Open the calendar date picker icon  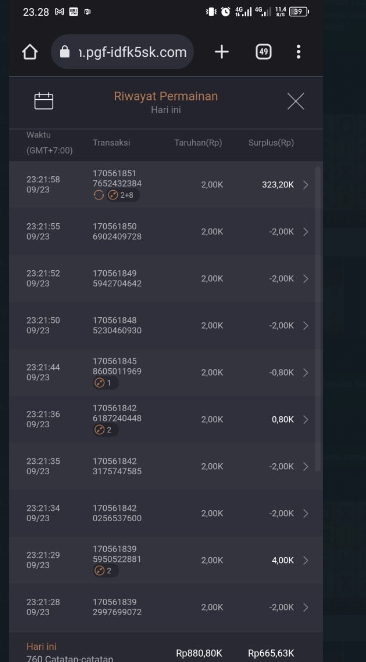pos(43,101)
